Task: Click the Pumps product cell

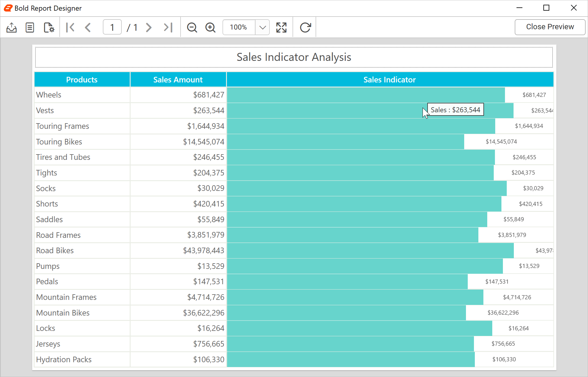Action: [x=82, y=266]
